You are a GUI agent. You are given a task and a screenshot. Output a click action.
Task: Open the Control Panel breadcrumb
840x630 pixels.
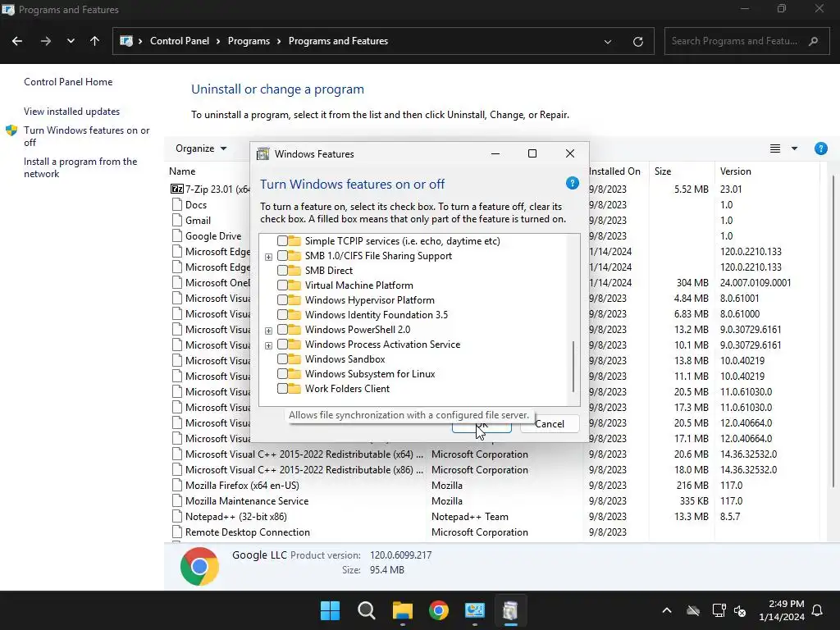click(x=180, y=41)
